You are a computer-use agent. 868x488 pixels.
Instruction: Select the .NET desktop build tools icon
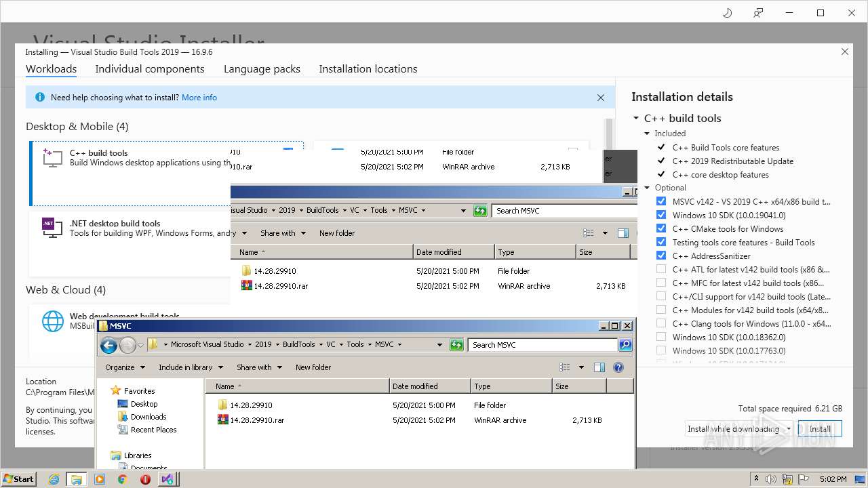tap(52, 227)
